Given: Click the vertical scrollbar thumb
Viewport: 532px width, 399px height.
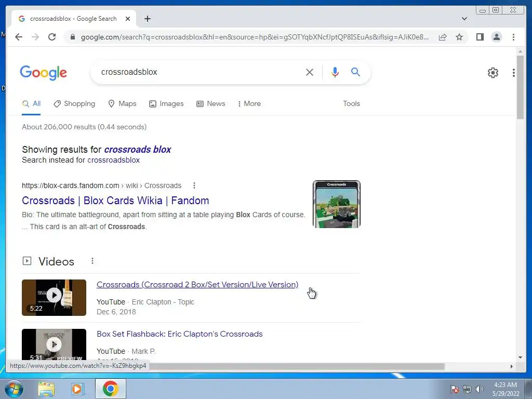Looking at the screenshot, I should tap(520, 87).
